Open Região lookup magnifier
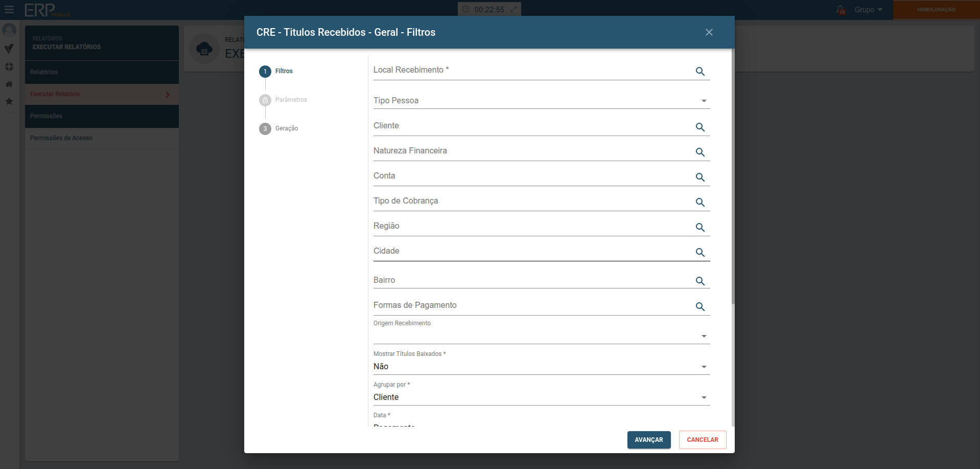Viewport: 980px width, 469px height. pyautogui.click(x=700, y=228)
